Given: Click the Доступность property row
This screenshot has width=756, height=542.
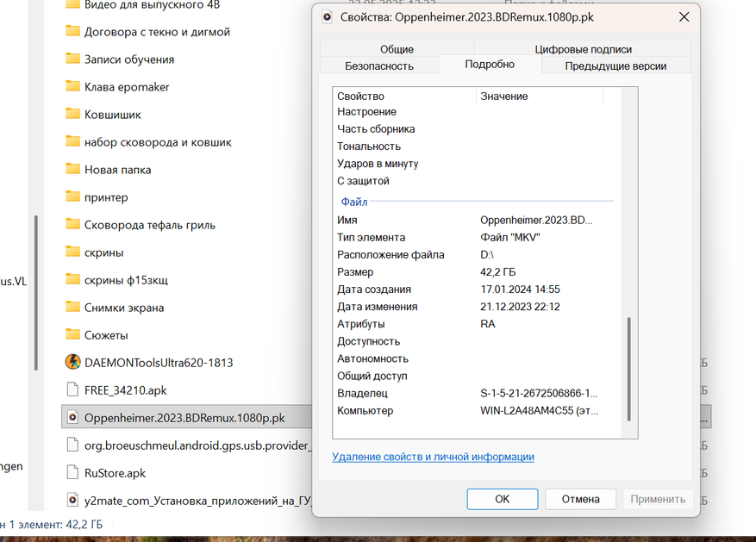Looking at the screenshot, I should [477, 341].
